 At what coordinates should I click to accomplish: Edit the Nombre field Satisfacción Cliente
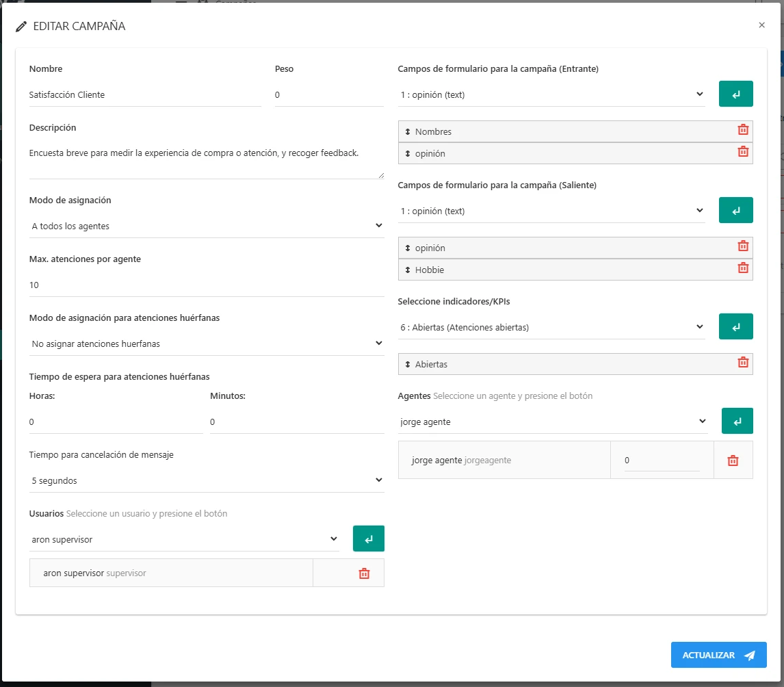pyautogui.click(x=145, y=95)
